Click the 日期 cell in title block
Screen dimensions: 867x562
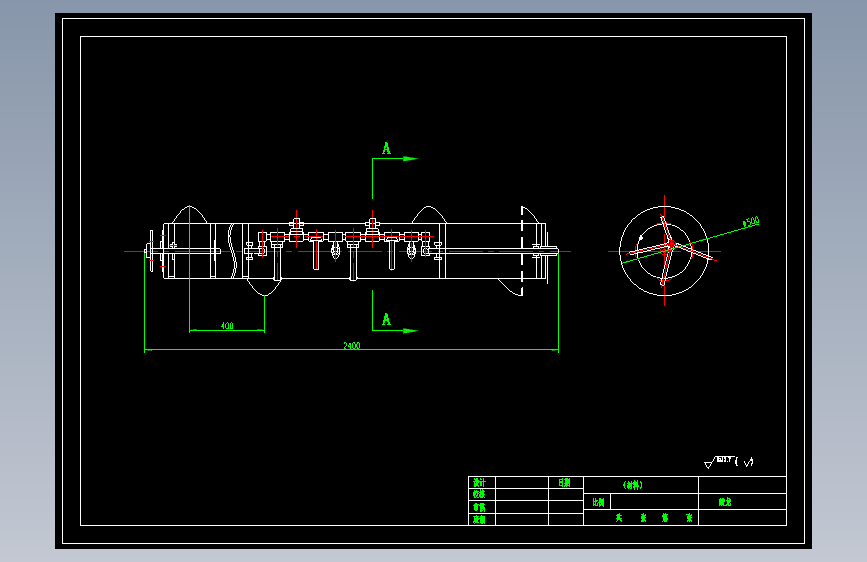[x=564, y=482]
